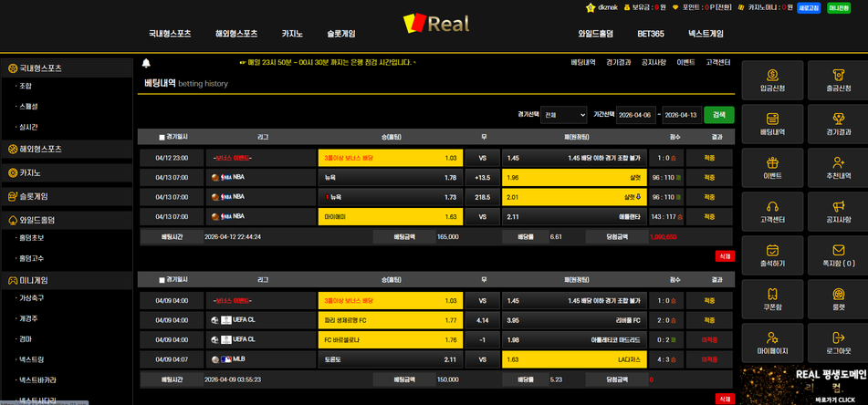The image size is (868, 405).
Task: Open 마이페이지 my page icon
Action: (x=772, y=339)
